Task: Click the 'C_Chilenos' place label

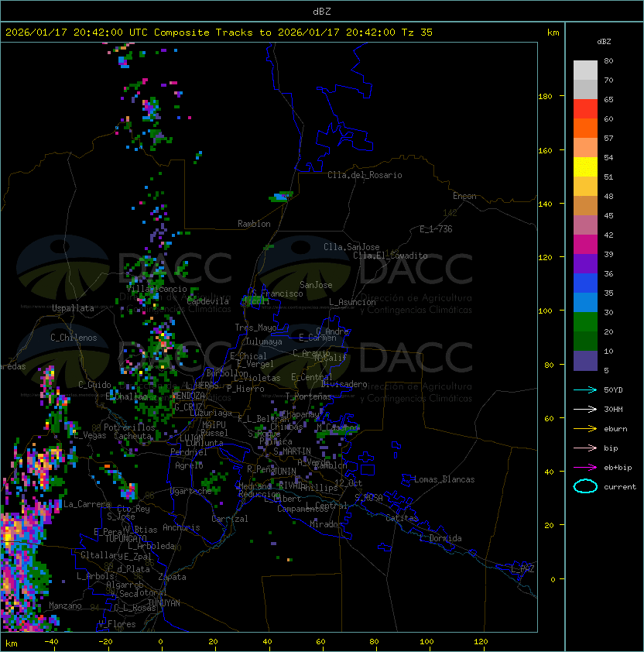Action: point(74,338)
